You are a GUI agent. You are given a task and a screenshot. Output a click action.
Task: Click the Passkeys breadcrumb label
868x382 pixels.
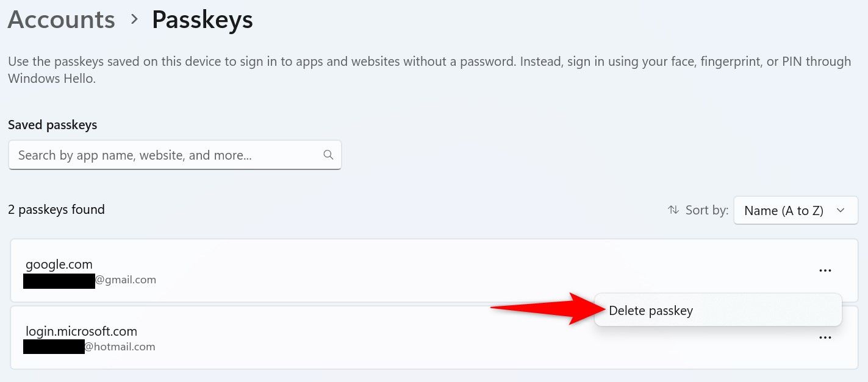pos(202,19)
